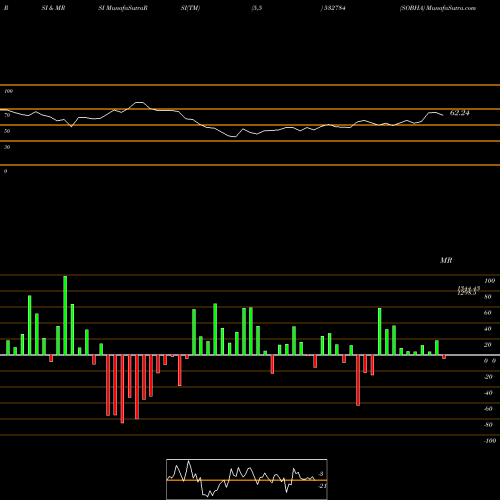Click the MR axis label "-60"

[x=488, y=409]
